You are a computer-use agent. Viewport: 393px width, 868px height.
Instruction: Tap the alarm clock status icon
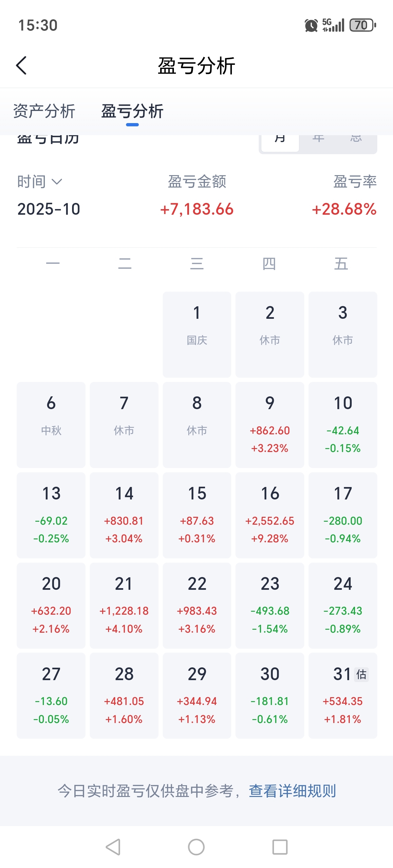[311, 25]
